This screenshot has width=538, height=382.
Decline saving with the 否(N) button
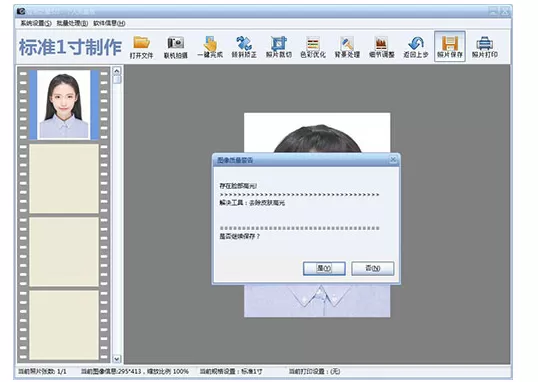tap(373, 268)
